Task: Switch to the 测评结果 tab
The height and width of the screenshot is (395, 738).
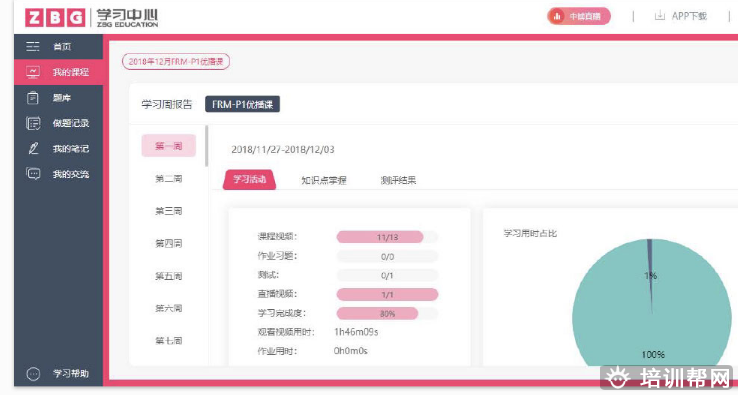Action: 398,180
